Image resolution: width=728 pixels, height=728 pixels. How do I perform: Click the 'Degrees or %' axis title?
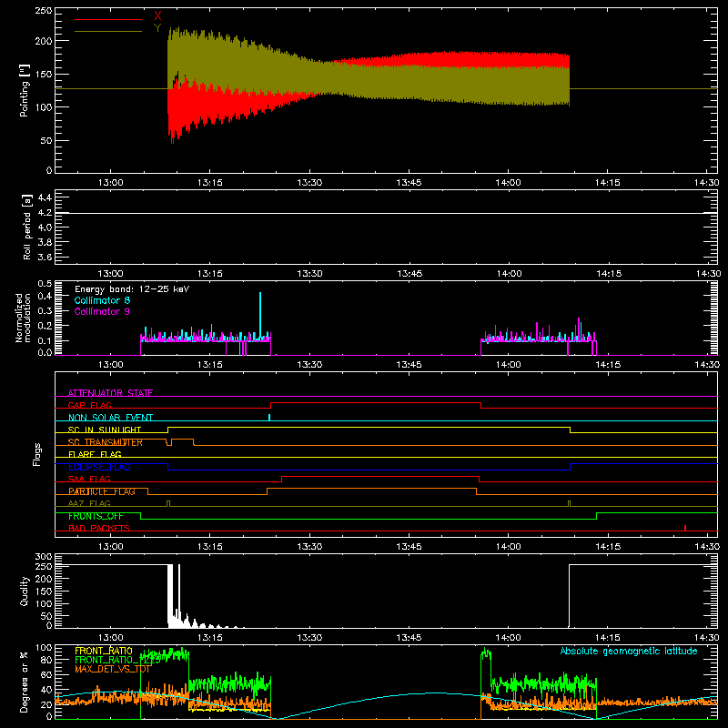tap(25, 682)
